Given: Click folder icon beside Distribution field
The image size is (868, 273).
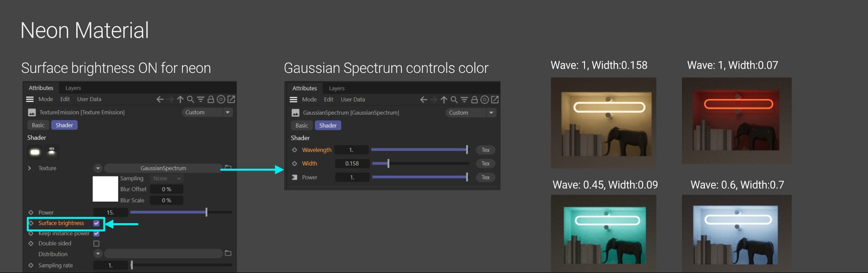Looking at the screenshot, I should [x=228, y=253].
